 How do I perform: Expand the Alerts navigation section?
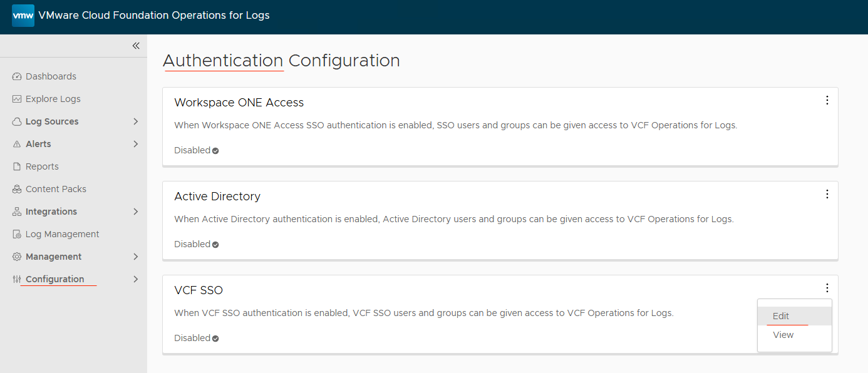pyautogui.click(x=136, y=144)
